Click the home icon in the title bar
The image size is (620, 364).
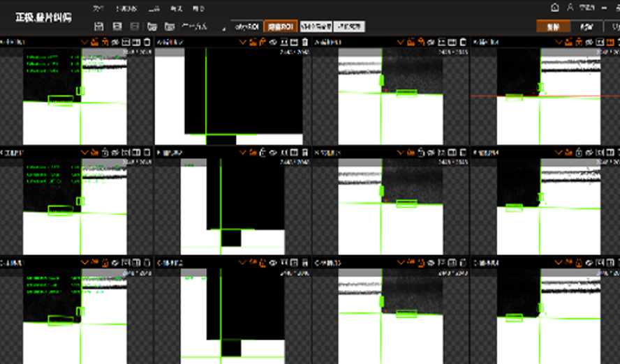(555, 8)
